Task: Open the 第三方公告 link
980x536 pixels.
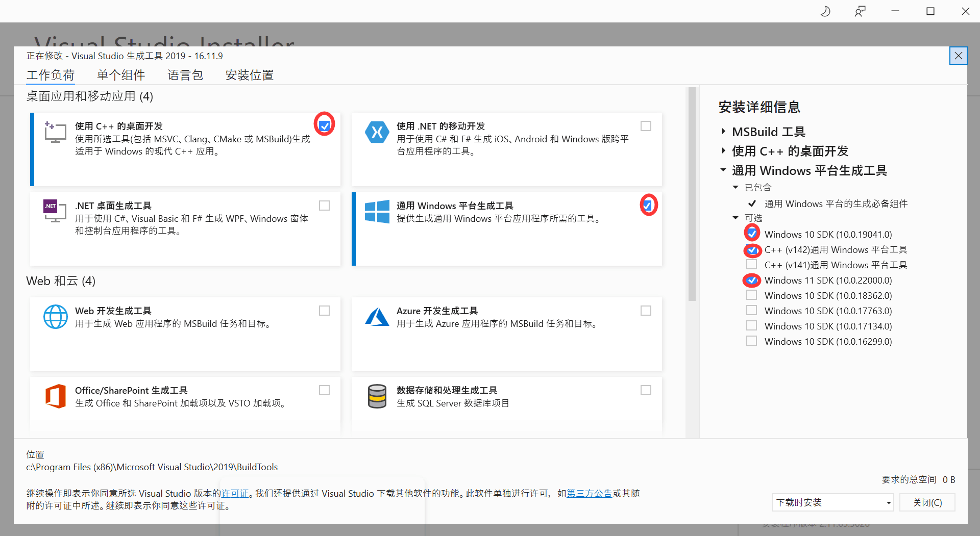Action: tap(589, 493)
